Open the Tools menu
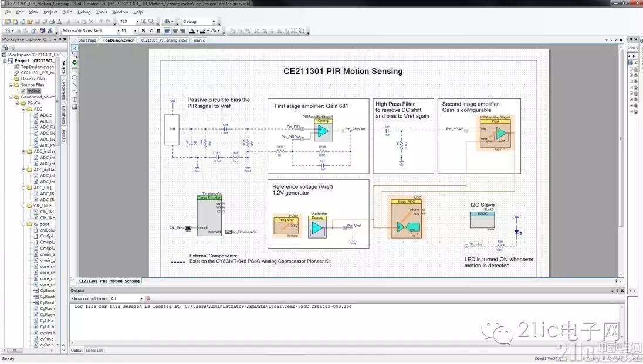643x364 pixels. pyautogui.click(x=101, y=12)
